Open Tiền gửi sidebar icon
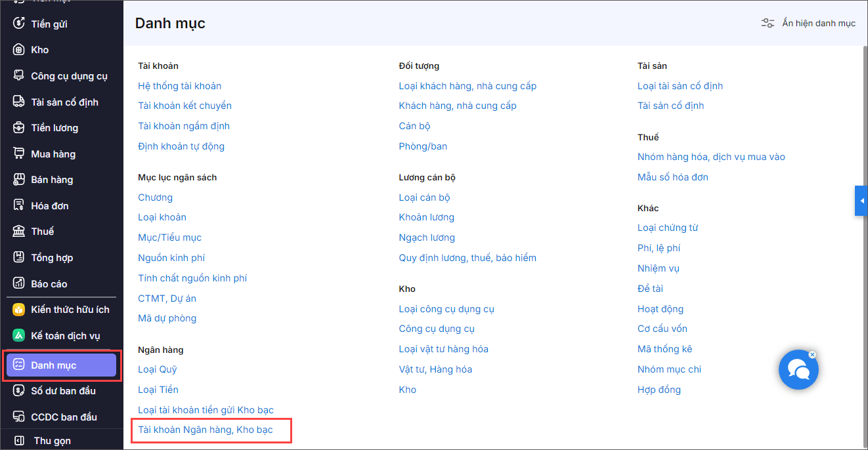Image resolution: width=868 pixels, height=450 pixels. tap(19, 24)
